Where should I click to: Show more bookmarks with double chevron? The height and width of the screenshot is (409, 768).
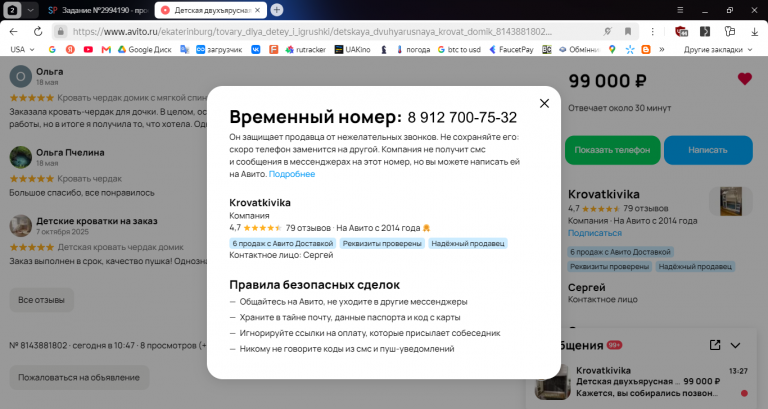point(662,49)
